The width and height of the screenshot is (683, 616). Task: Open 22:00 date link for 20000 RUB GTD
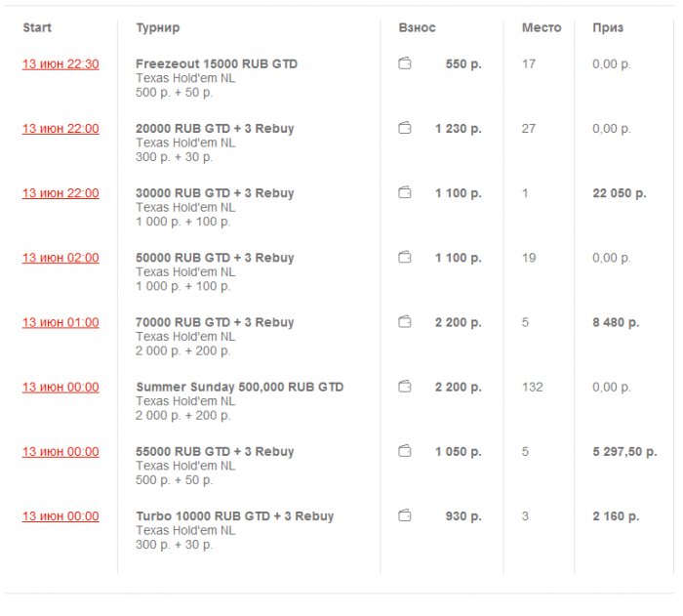(x=60, y=129)
